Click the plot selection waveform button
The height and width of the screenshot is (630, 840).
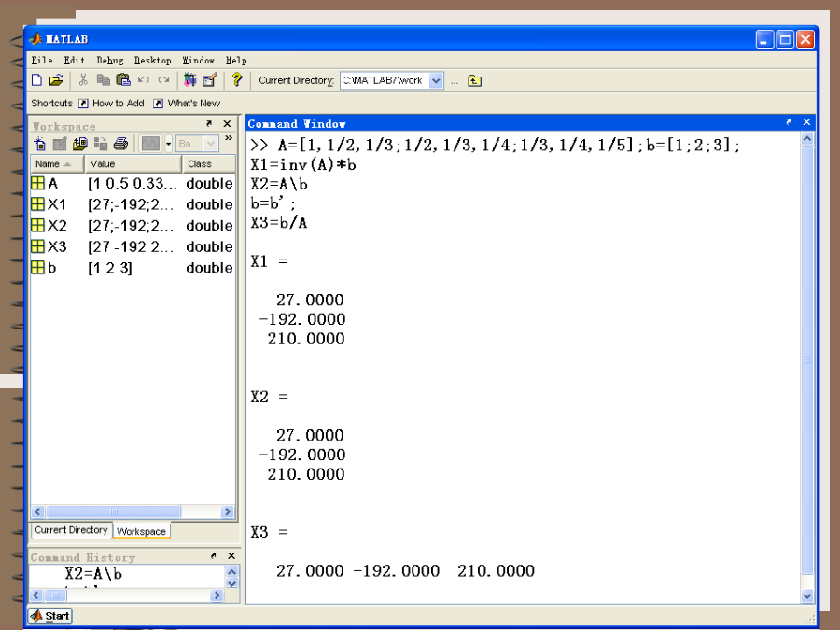tap(150, 144)
